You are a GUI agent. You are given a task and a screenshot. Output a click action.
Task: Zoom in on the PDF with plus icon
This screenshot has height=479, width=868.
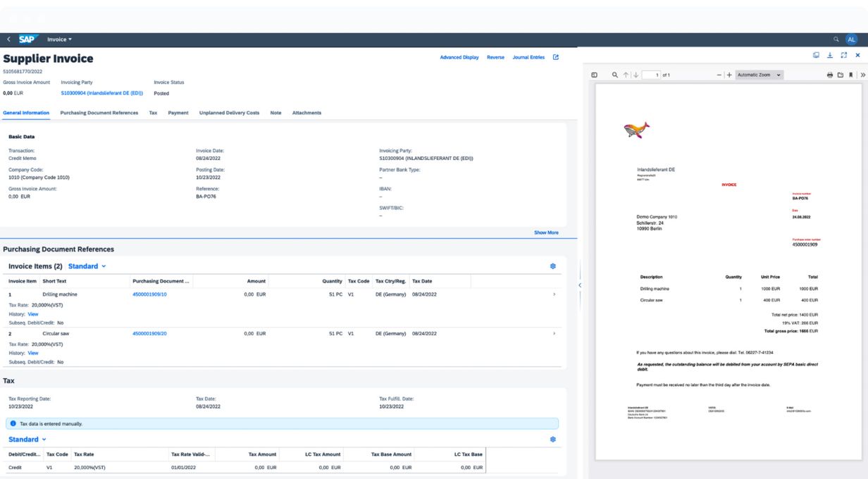tap(727, 75)
